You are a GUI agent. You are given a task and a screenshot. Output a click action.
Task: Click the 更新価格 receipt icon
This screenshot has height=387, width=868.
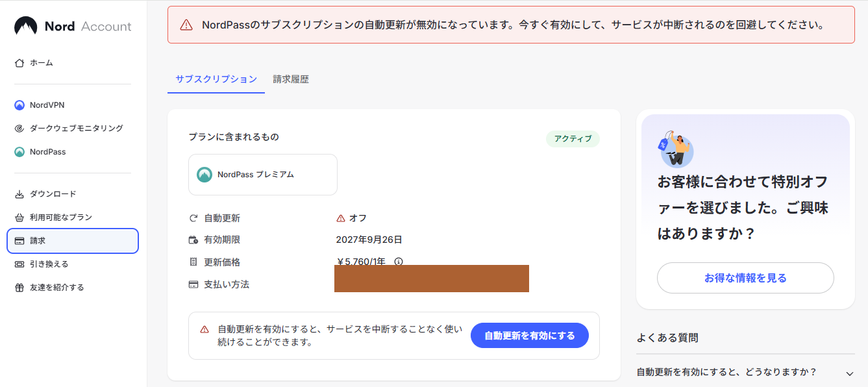tap(193, 262)
